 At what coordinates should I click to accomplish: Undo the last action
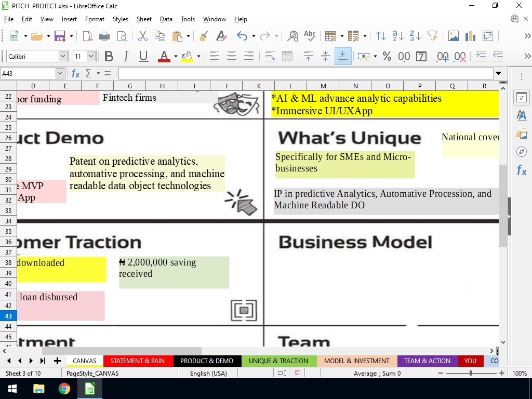(x=242, y=36)
